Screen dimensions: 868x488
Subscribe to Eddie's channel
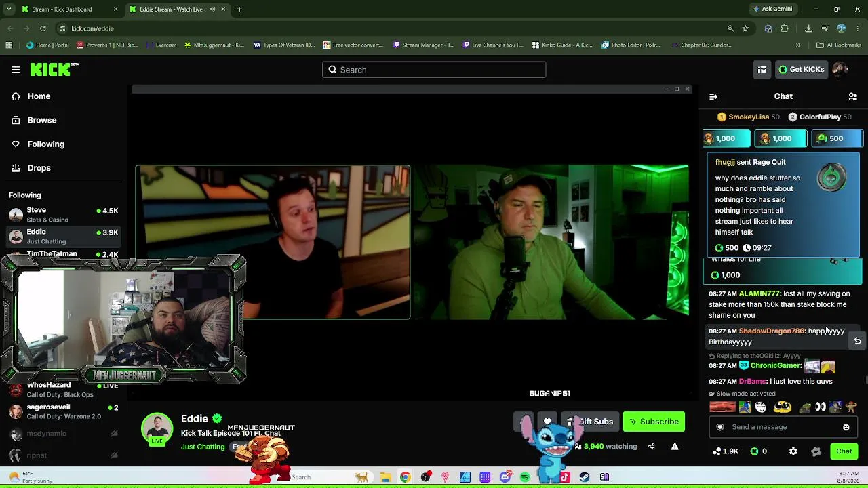[x=654, y=422]
